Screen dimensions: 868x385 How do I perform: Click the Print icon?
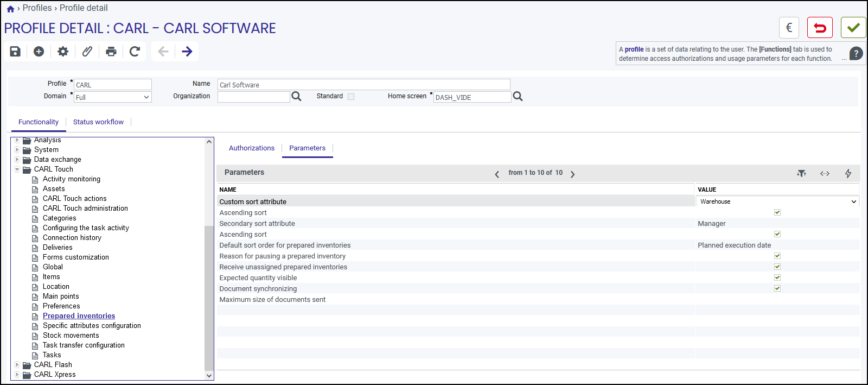point(111,52)
